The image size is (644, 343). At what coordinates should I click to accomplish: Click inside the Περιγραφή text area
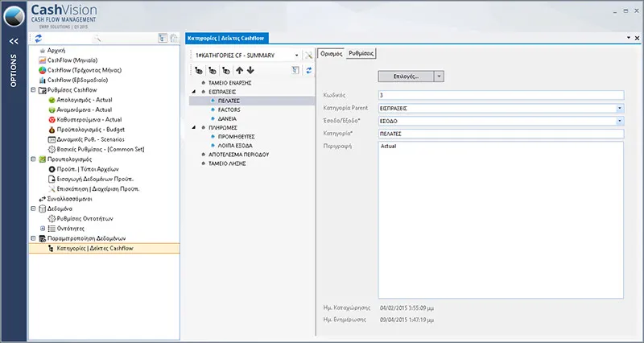501,220
